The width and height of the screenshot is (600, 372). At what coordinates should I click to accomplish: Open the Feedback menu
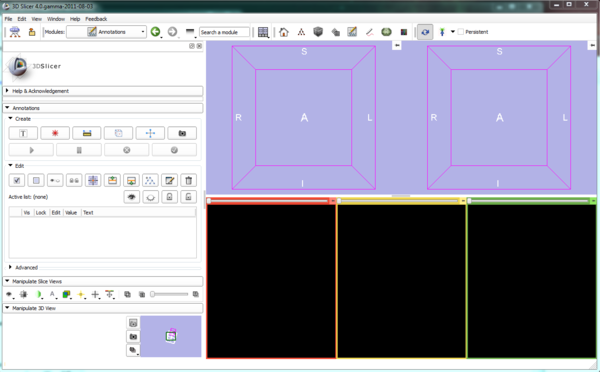(96, 19)
